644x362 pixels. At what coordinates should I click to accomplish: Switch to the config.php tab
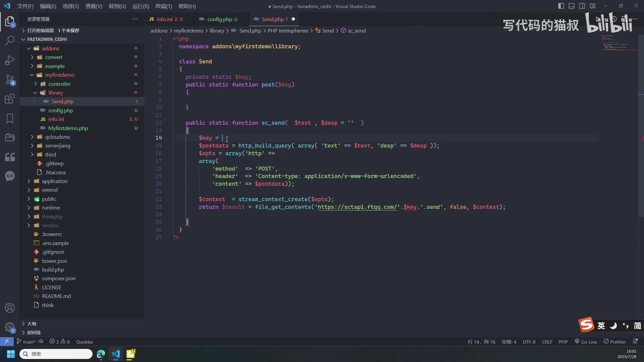pyautogui.click(x=222, y=19)
